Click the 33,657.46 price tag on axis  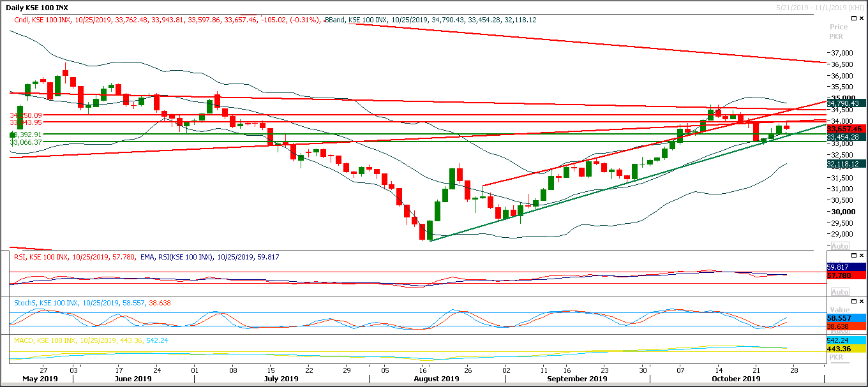tap(845, 129)
